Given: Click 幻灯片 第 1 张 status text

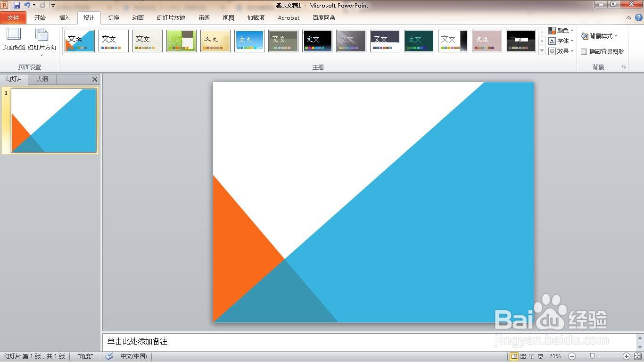Looking at the screenshot, I should tap(34, 356).
